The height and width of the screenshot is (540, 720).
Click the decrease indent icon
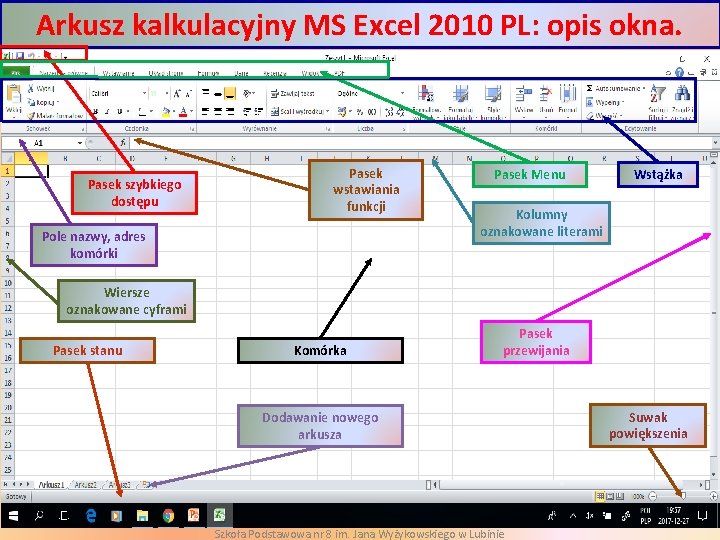pos(247,111)
